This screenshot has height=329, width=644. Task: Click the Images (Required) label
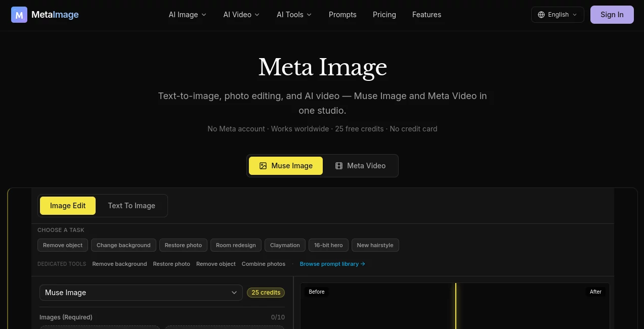point(66,317)
